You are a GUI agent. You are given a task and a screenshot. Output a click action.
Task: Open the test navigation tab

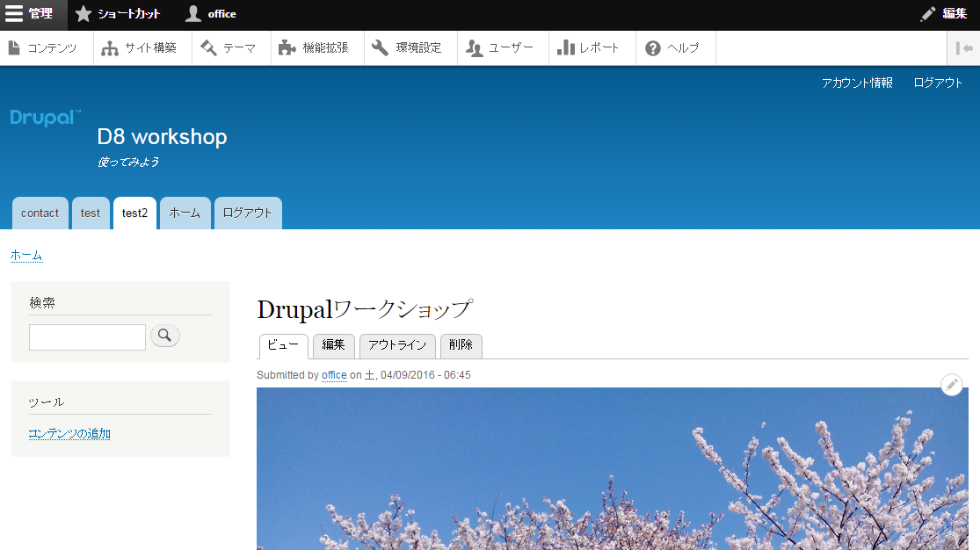[x=90, y=213]
